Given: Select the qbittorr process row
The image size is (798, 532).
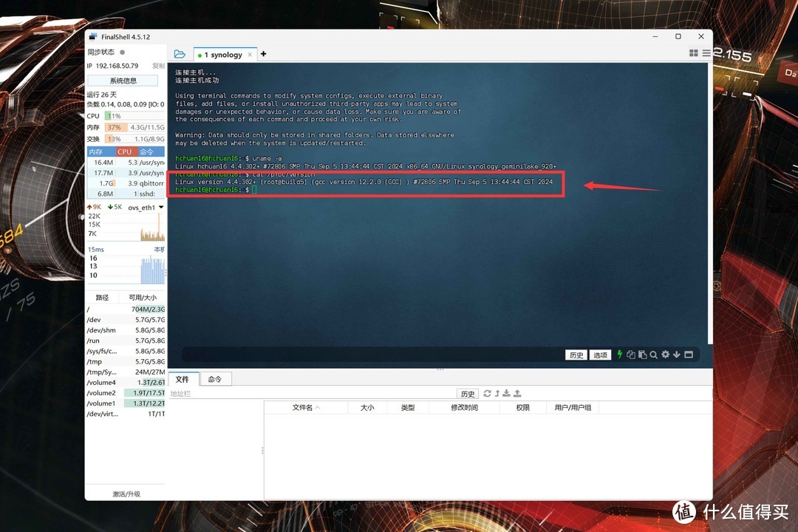Looking at the screenshot, I should (x=126, y=183).
